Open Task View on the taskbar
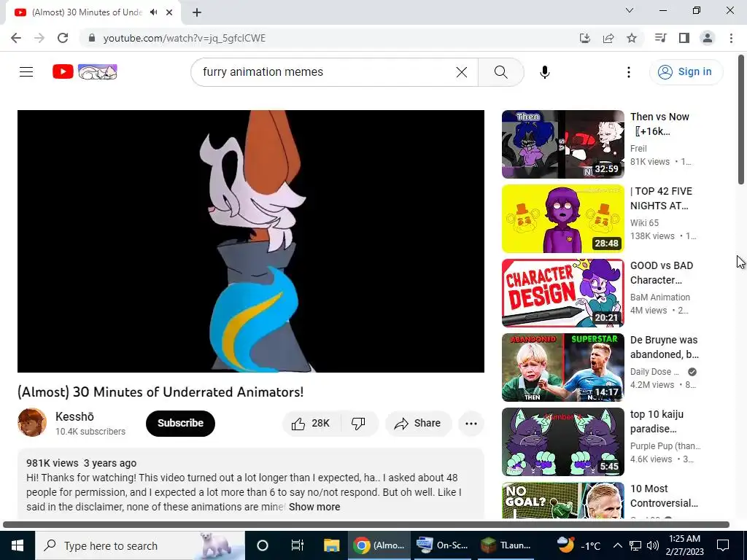The height and width of the screenshot is (560, 747). pos(298,545)
